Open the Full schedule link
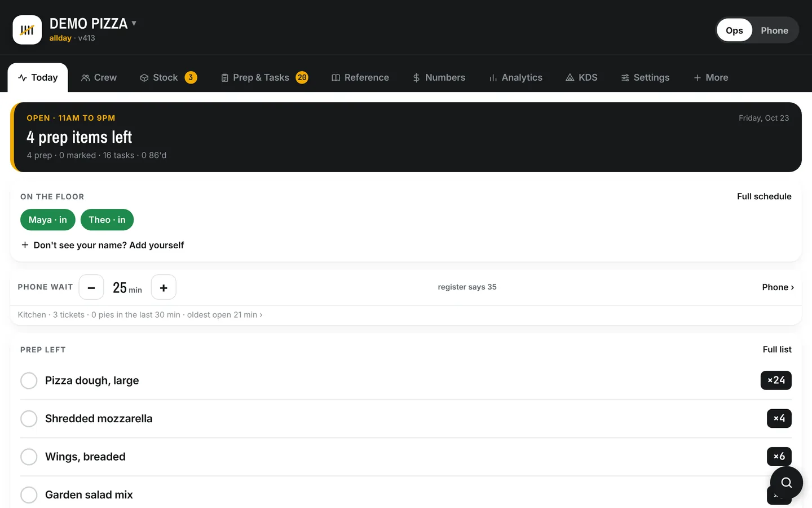This screenshot has height=508, width=812. (x=764, y=196)
